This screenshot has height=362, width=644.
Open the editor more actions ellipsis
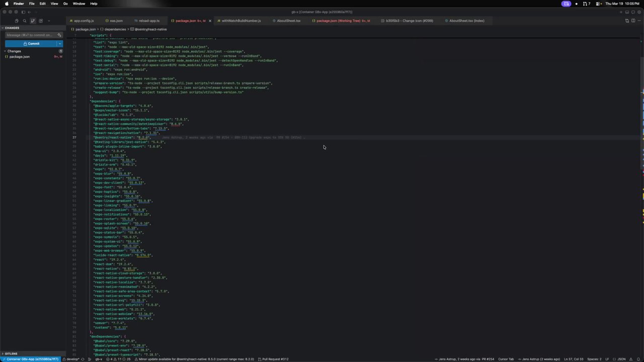tap(639, 21)
